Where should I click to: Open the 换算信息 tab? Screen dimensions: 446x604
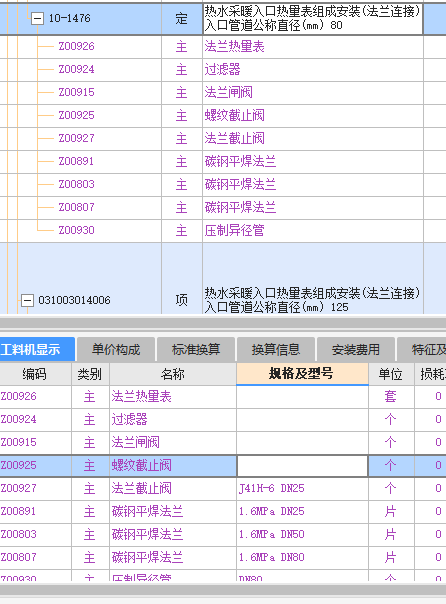276,349
